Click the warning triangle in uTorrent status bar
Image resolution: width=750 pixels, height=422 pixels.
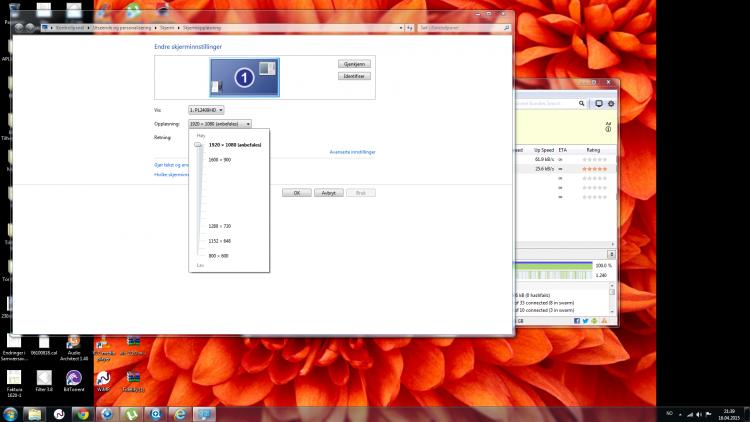coord(604,321)
